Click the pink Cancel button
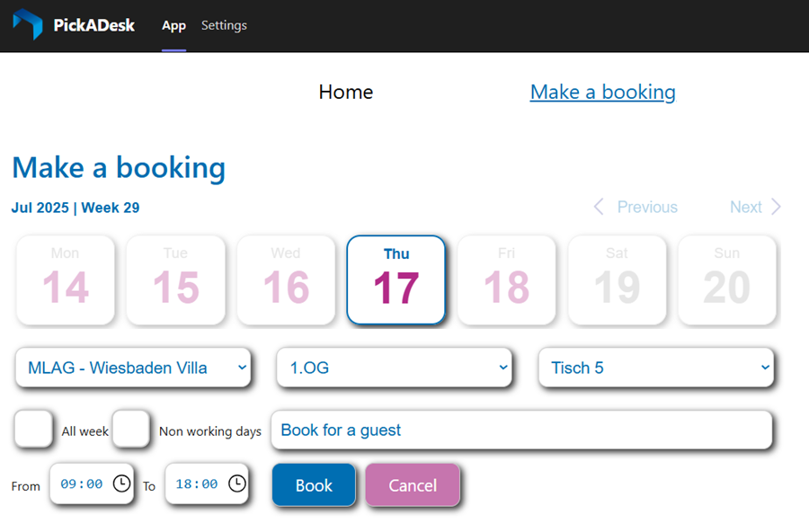This screenshot has height=532, width=809. [x=413, y=485]
